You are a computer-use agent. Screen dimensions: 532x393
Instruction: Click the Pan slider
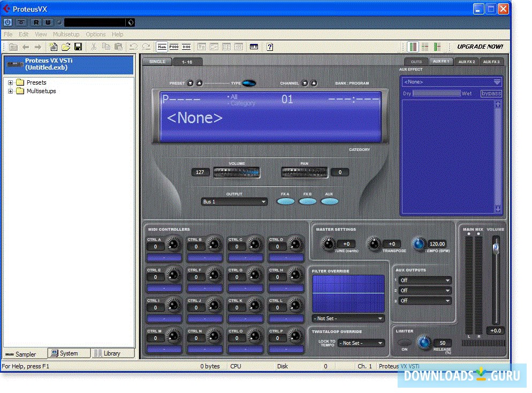[x=305, y=172]
